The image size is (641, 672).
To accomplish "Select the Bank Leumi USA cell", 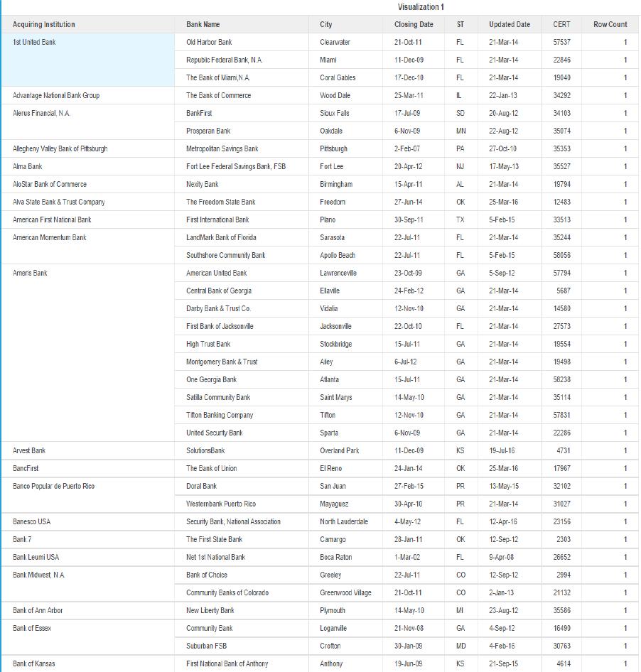I will 88,558.
